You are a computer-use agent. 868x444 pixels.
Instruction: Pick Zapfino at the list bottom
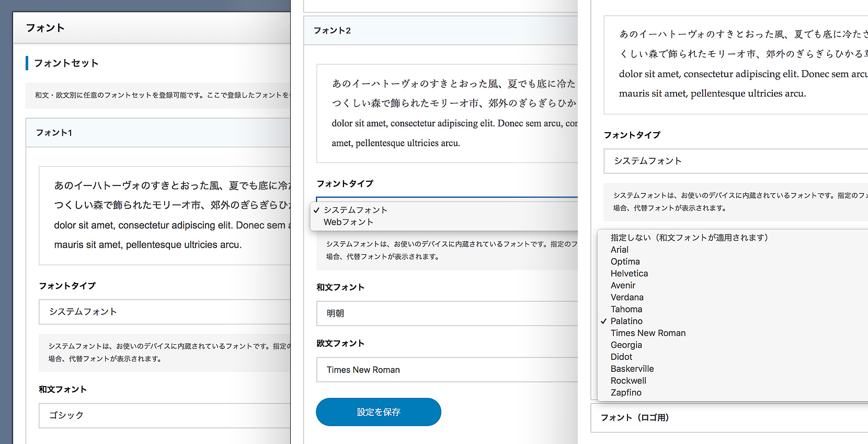(626, 393)
